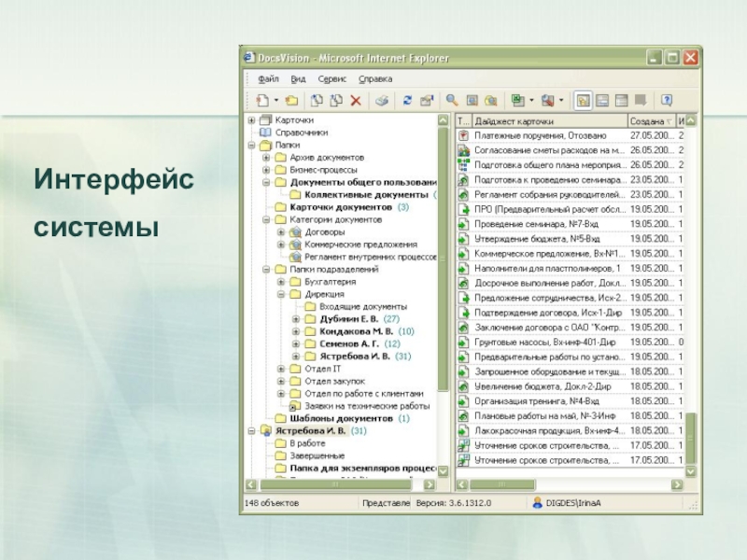This screenshot has width=747, height=560.
Task: Expand the Карточки tree node
Action: [252, 120]
